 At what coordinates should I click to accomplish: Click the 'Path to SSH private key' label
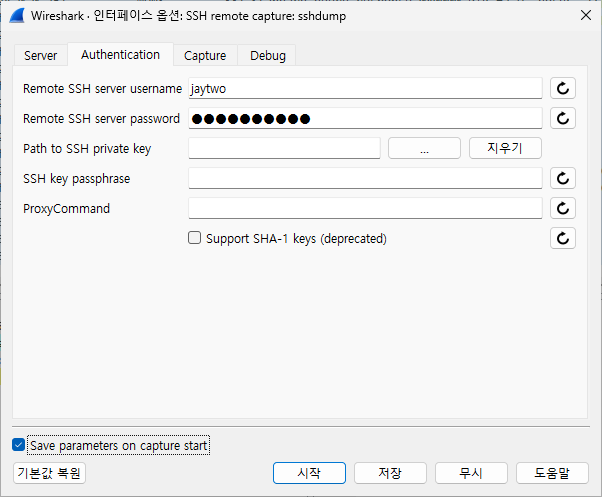pyautogui.click(x=87, y=149)
